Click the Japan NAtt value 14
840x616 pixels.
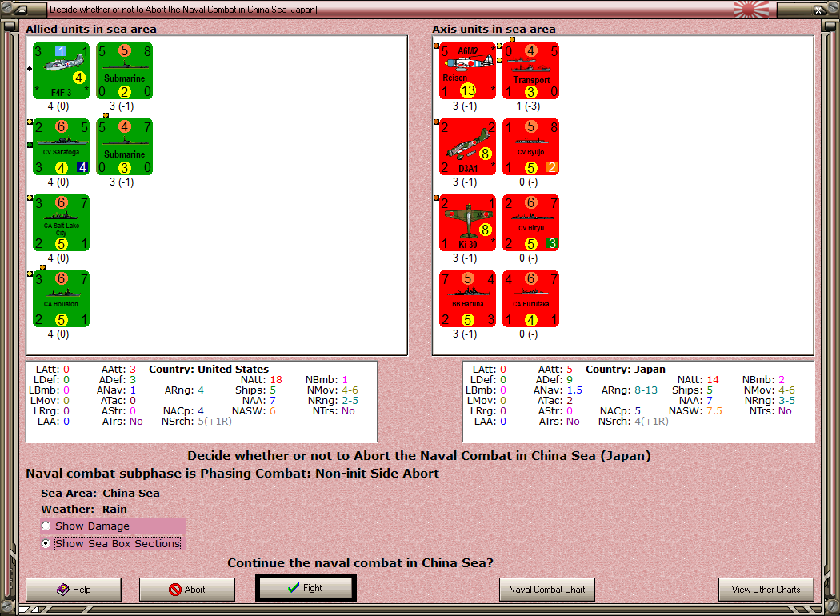(x=713, y=379)
